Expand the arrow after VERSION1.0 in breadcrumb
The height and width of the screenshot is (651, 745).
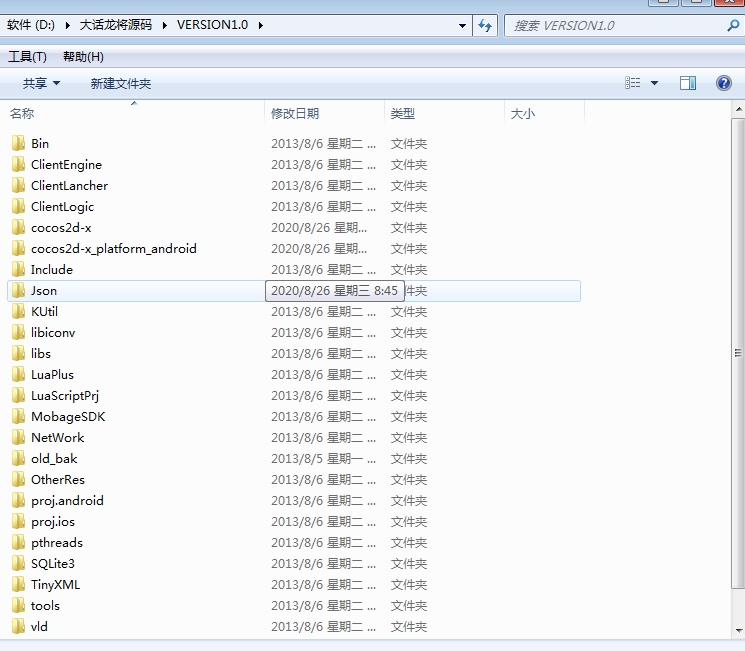(261, 25)
